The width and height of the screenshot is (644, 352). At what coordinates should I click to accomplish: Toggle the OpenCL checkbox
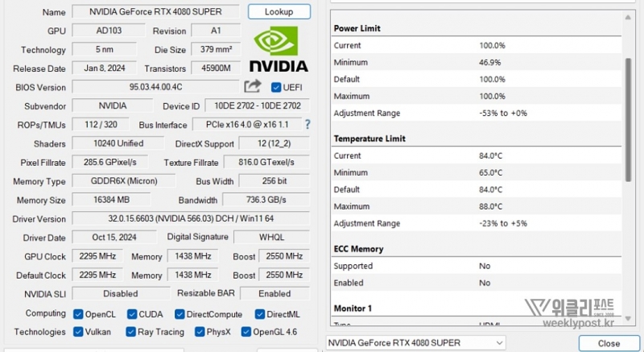(x=78, y=314)
